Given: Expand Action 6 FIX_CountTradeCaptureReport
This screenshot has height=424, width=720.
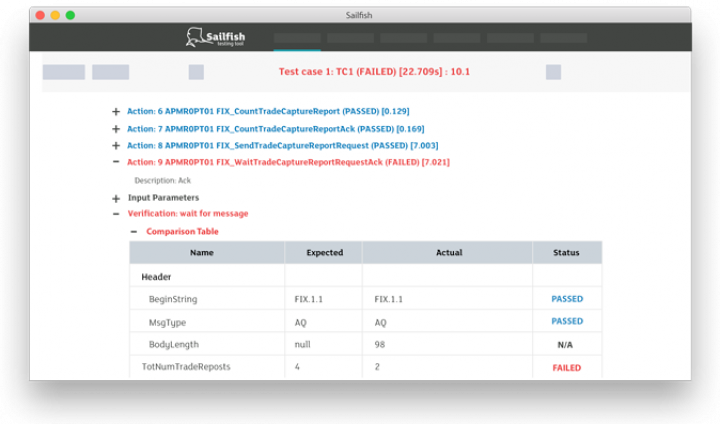Looking at the screenshot, I should 116,112.
